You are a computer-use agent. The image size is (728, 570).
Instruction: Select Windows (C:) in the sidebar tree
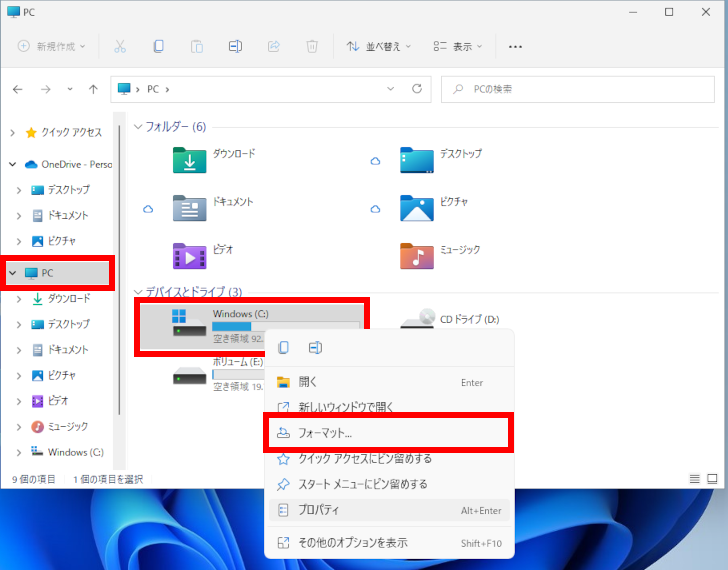point(67,452)
